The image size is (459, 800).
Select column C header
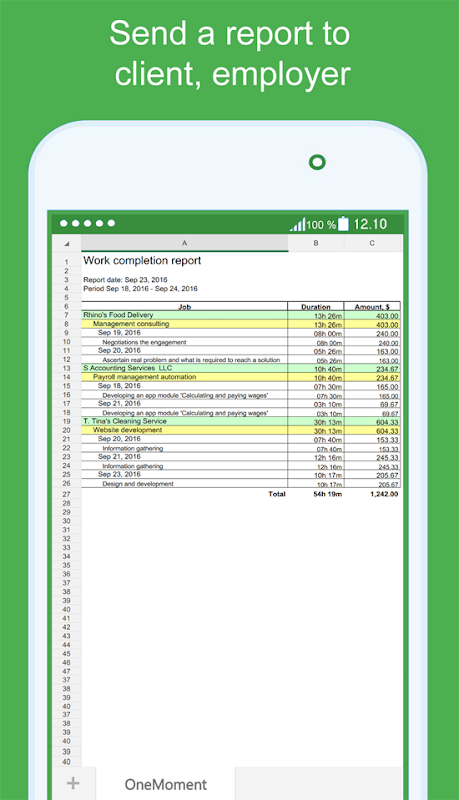pos(372,243)
